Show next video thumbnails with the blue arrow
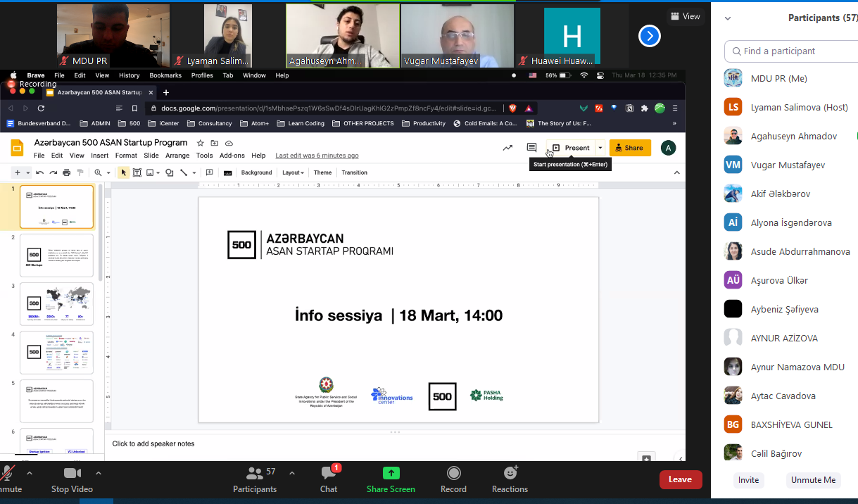Viewport: 858px width, 504px height. [649, 36]
